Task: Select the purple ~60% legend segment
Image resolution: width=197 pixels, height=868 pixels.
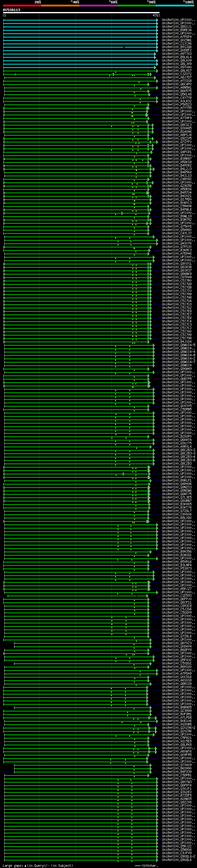Action: [x=99, y=6]
